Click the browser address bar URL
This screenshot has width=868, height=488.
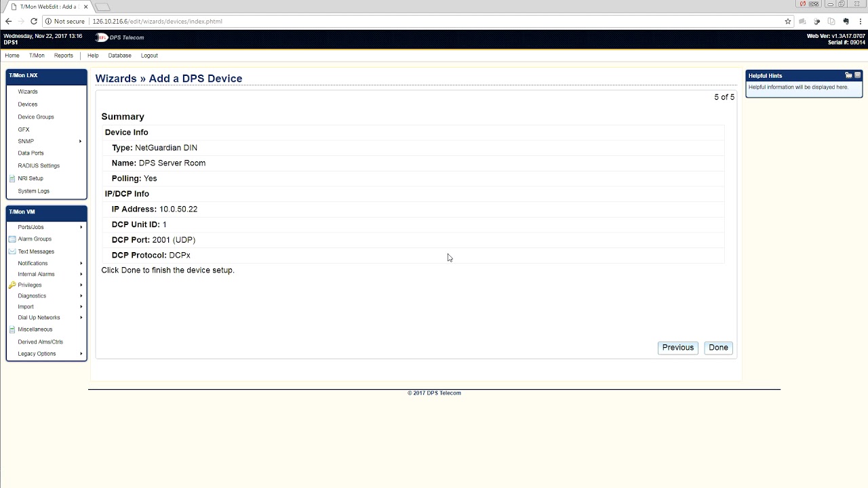click(x=157, y=21)
